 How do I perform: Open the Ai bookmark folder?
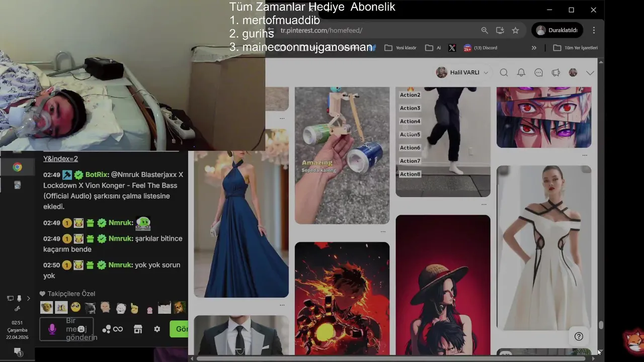[x=433, y=48]
